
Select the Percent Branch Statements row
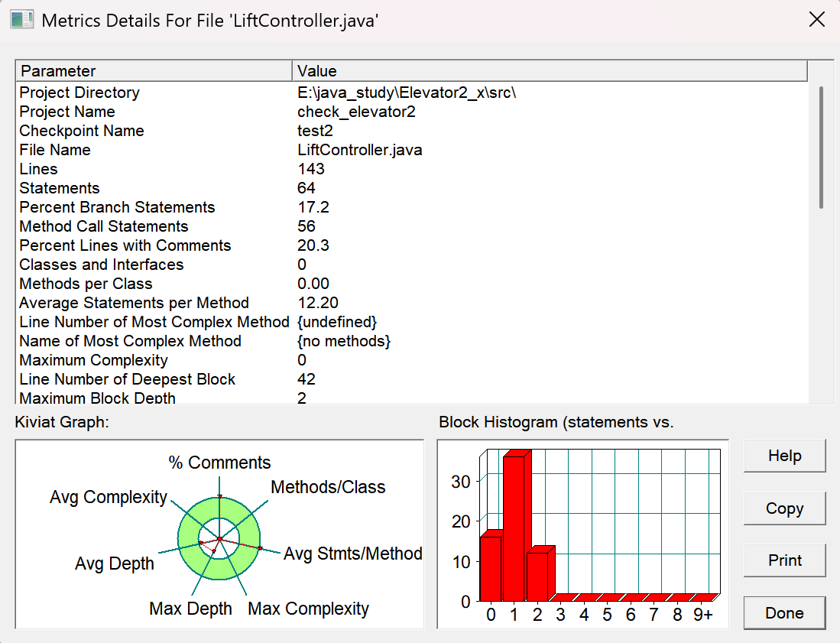coord(411,207)
